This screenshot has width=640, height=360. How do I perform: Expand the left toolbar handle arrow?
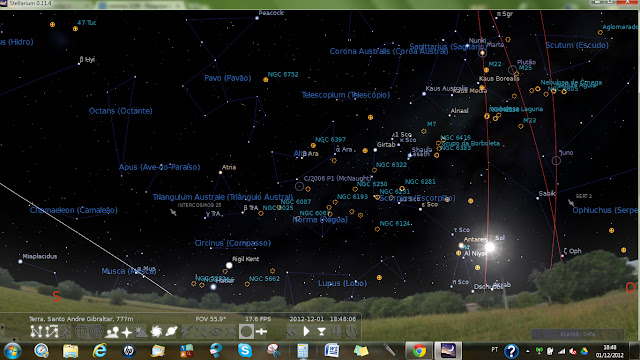click(x=2, y=327)
